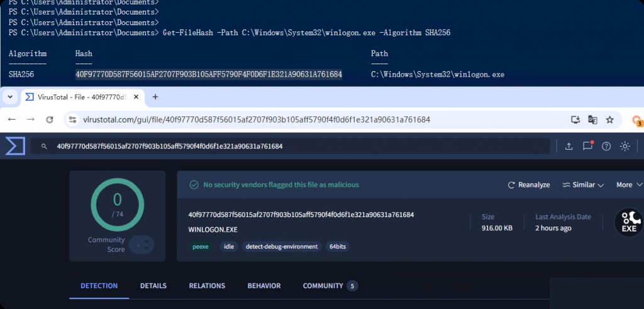The image size is (644, 309).
Task: Click the site information icon in address bar
Action: (x=73, y=120)
